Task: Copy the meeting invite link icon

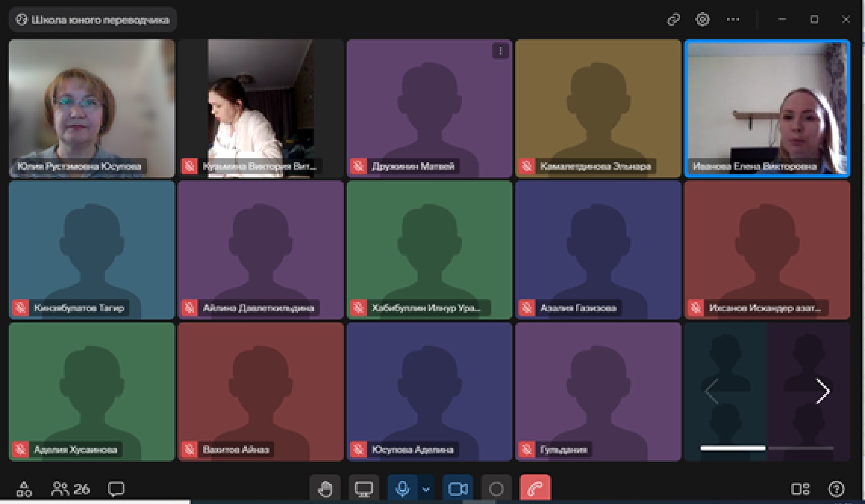Action: pos(674,20)
